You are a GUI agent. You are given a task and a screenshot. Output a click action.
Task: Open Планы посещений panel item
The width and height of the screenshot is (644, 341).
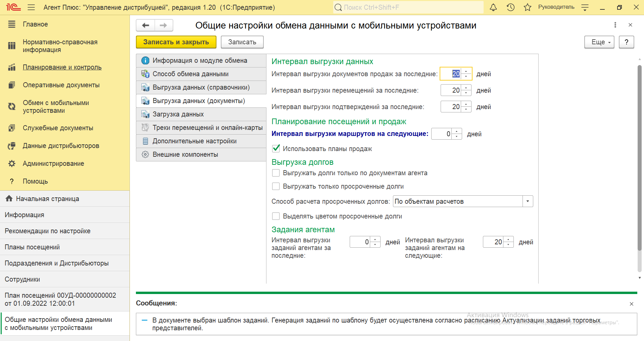click(65, 247)
